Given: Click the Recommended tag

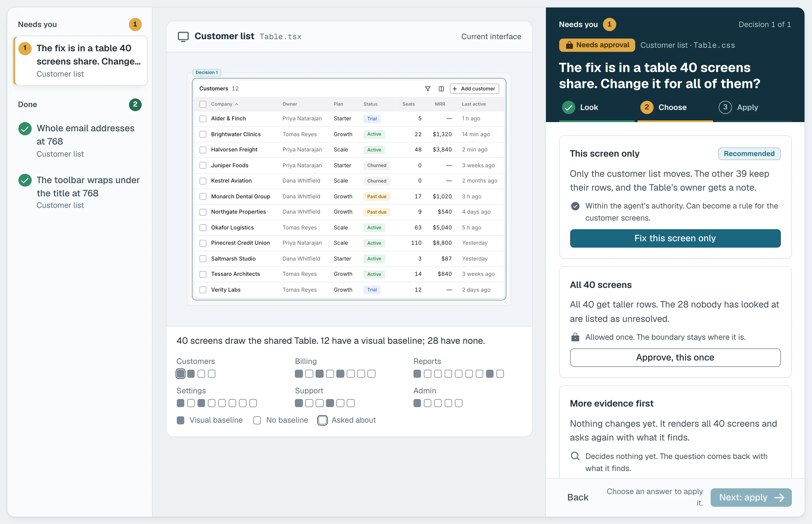Looking at the screenshot, I should [749, 154].
